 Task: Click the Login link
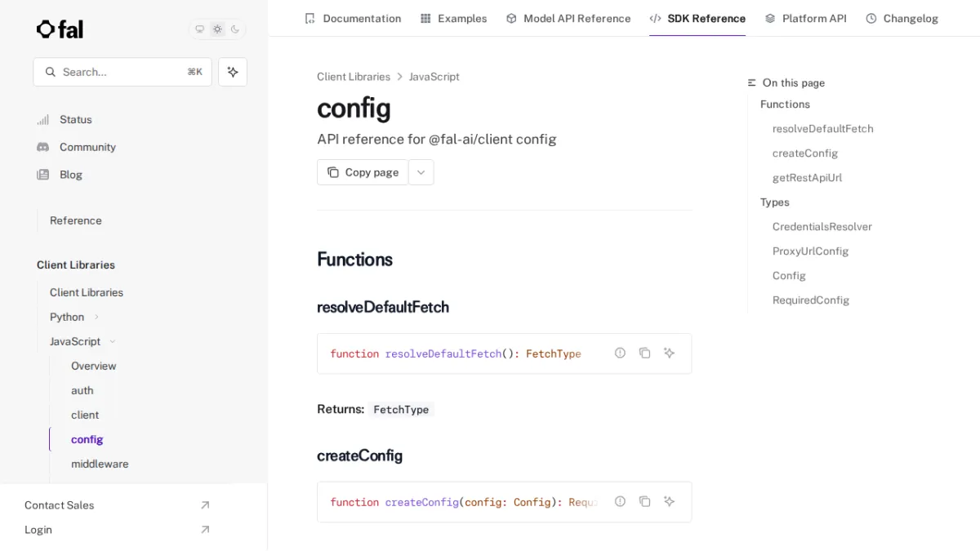click(38, 530)
